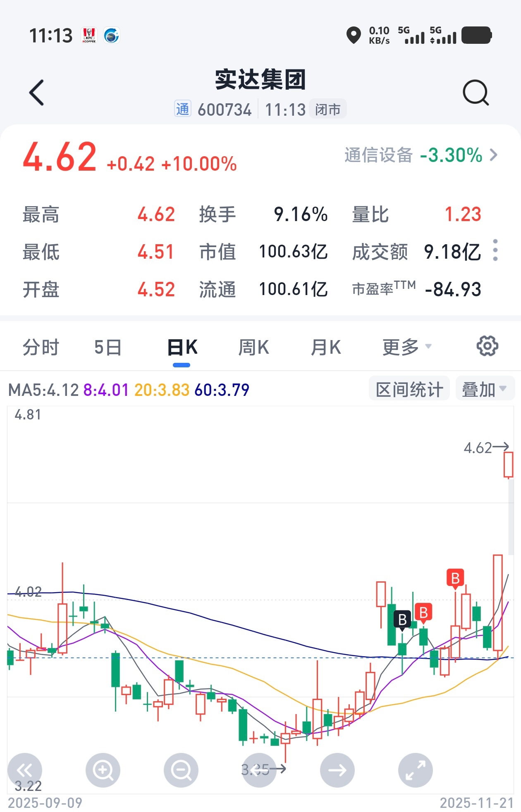Tap the 通 badge beside stock code
This screenshot has height=812, width=521.
182,109
